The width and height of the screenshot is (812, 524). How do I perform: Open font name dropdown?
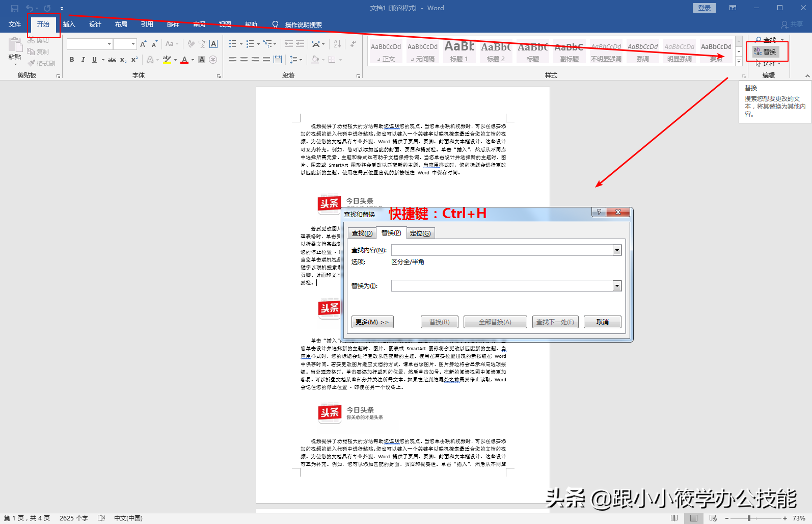[x=109, y=44]
